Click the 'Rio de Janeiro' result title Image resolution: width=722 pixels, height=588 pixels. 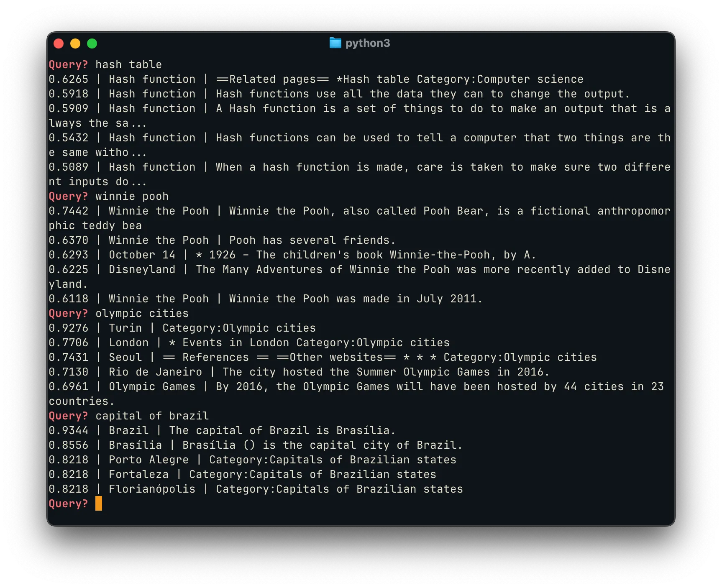pyautogui.click(x=155, y=372)
